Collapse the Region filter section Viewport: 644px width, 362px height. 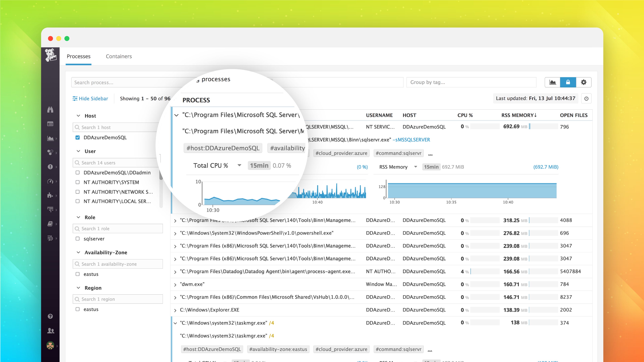[78, 288]
